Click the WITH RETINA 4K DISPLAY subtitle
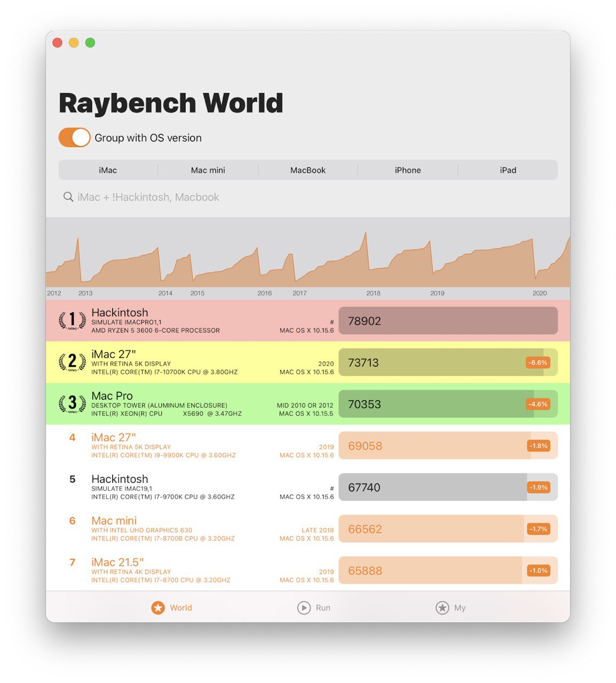This screenshot has width=616, height=683. pos(131,572)
